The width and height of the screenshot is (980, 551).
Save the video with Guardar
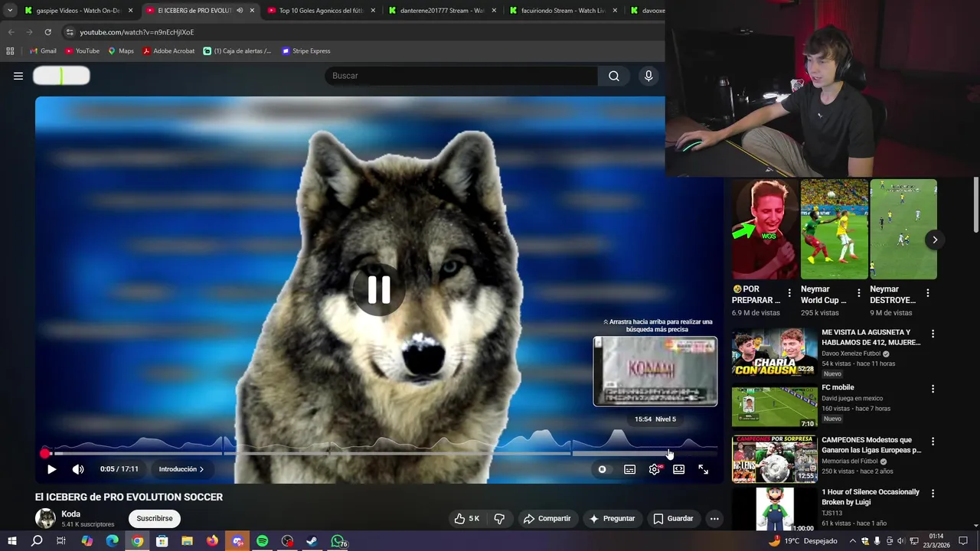click(673, 518)
